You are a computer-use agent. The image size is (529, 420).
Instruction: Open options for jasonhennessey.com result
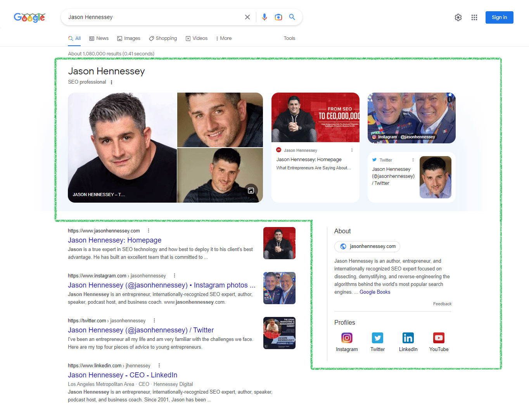pyautogui.click(x=148, y=231)
